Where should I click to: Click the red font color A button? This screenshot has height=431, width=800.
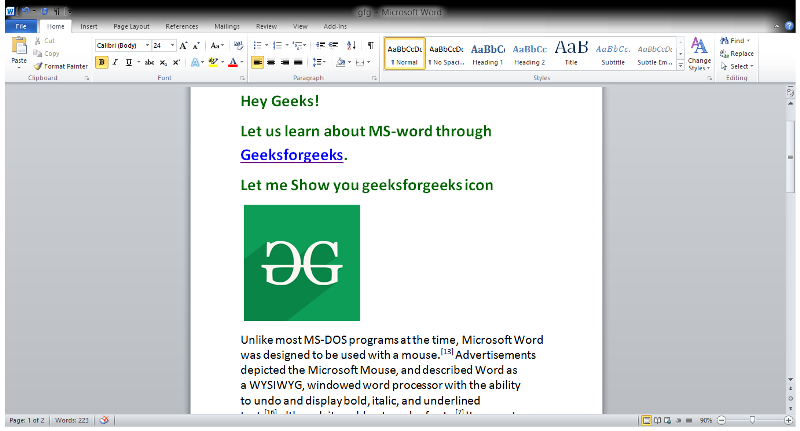[233, 62]
